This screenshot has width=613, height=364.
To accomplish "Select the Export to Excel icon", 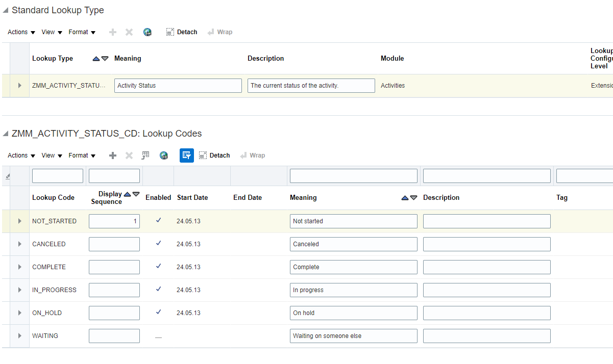I will point(145,155).
